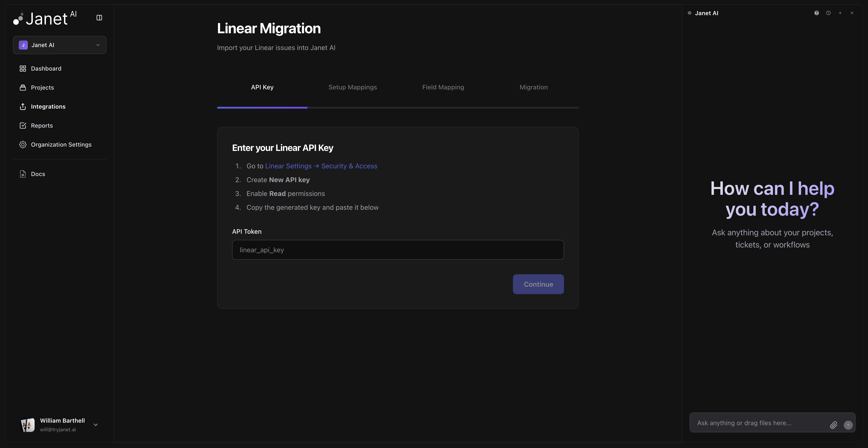Switch to the Setup Mappings tab
This screenshot has height=448, width=868.
[352, 87]
